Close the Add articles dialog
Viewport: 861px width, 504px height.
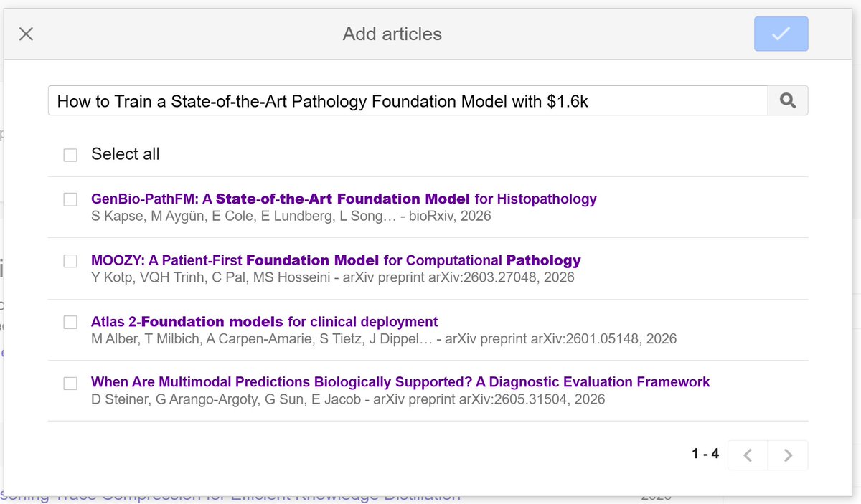tap(26, 34)
